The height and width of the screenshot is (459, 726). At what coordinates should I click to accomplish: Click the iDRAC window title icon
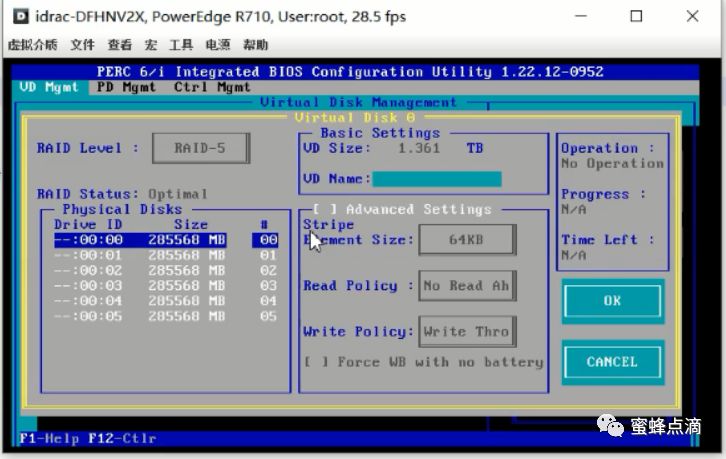tap(20, 16)
